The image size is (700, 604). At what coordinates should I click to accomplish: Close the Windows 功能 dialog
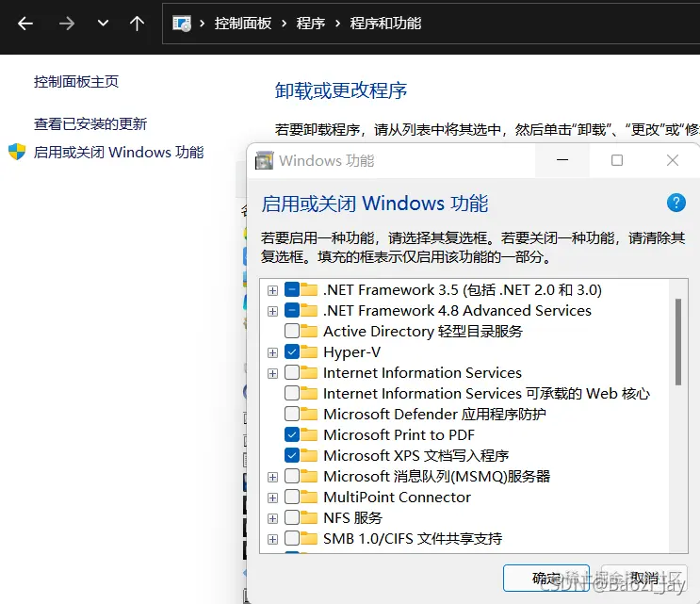coord(673,160)
